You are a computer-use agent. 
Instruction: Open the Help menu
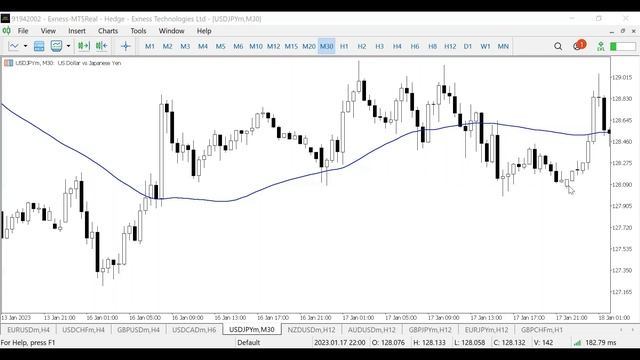204,31
